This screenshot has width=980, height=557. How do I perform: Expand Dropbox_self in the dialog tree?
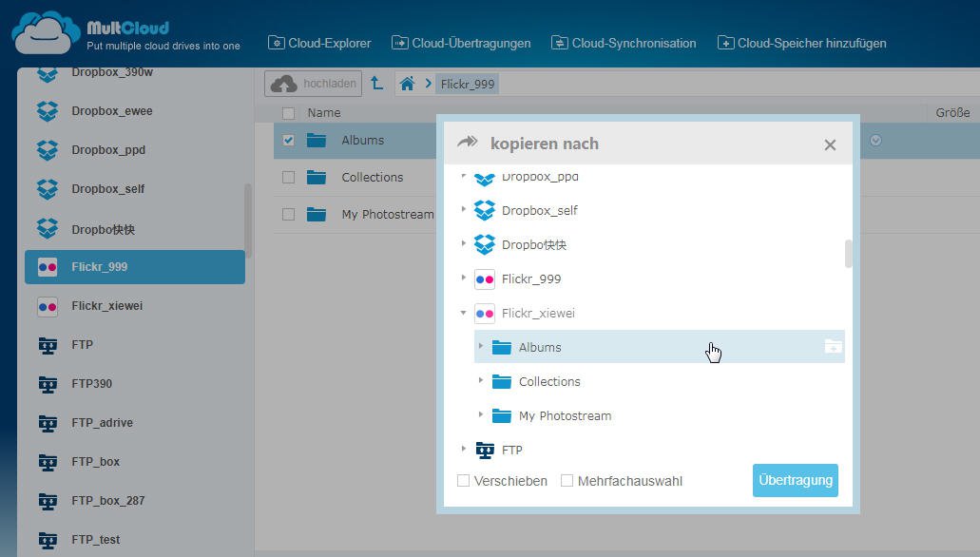click(x=463, y=209)
